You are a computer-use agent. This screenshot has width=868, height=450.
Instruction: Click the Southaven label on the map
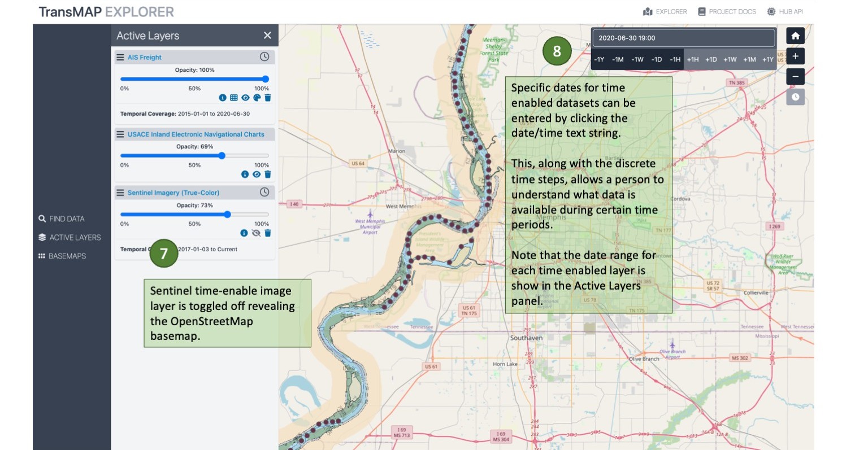coord(526,338)
